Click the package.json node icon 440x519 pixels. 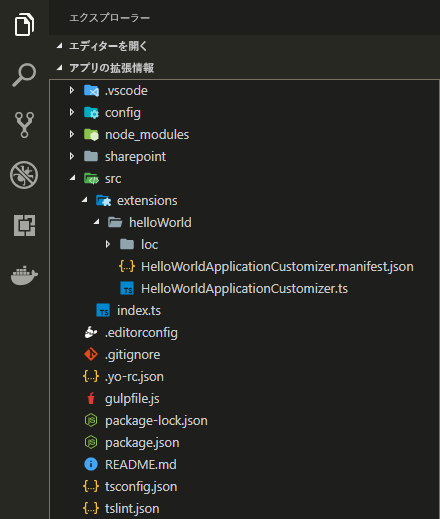pos(91,442)
